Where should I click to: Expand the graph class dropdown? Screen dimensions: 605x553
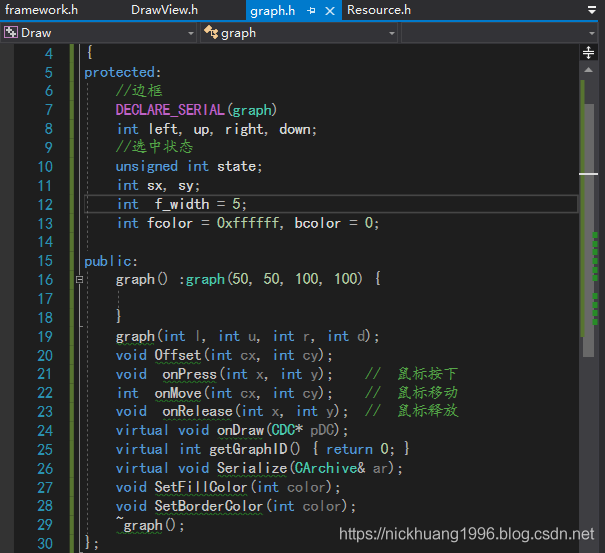click(392, 32)
